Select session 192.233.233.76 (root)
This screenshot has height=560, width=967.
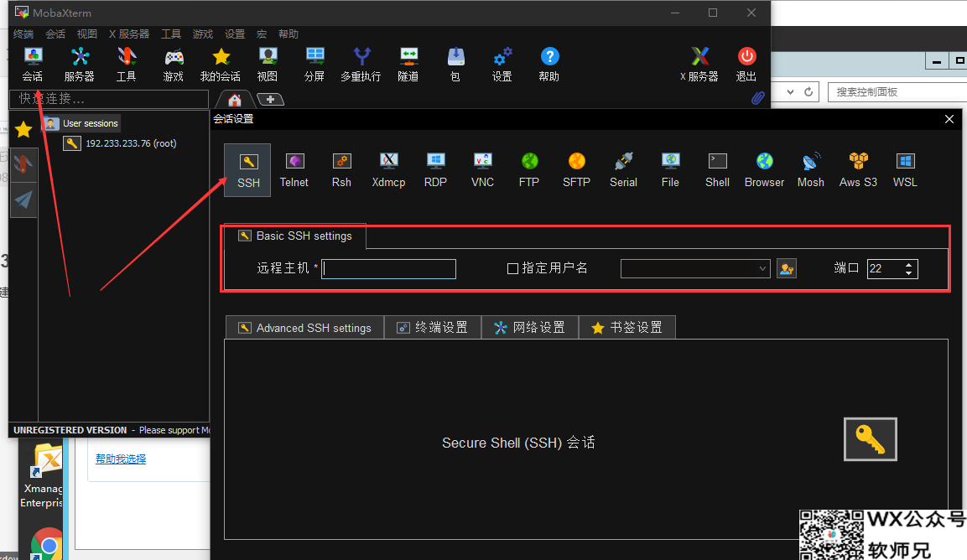[121, 143]
